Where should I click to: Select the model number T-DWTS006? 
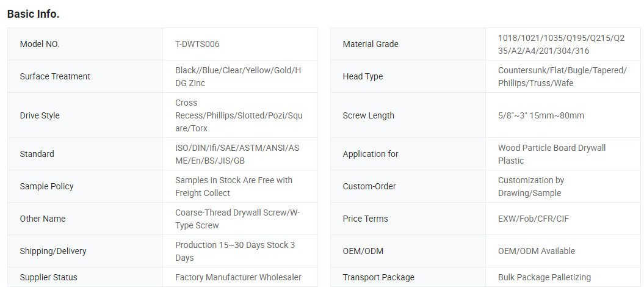tap(197, 44)
